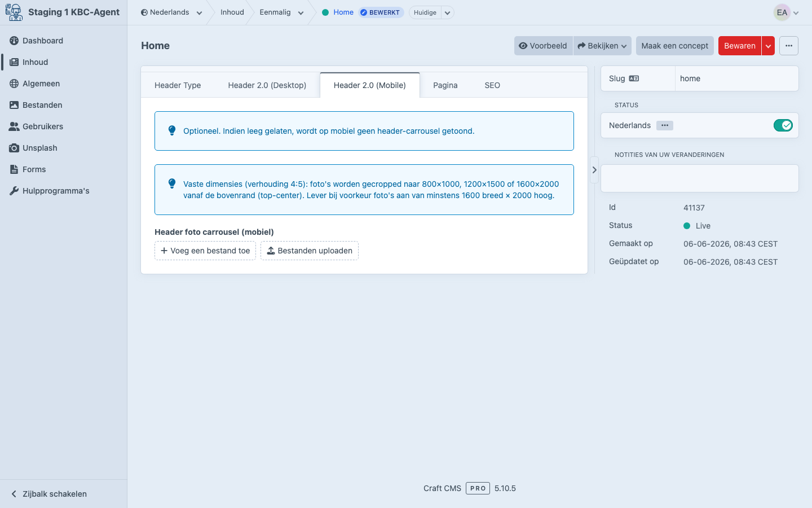
Task: Click the Staging 1 KBC-Agent site logo icon
Action: pos(14,12)
